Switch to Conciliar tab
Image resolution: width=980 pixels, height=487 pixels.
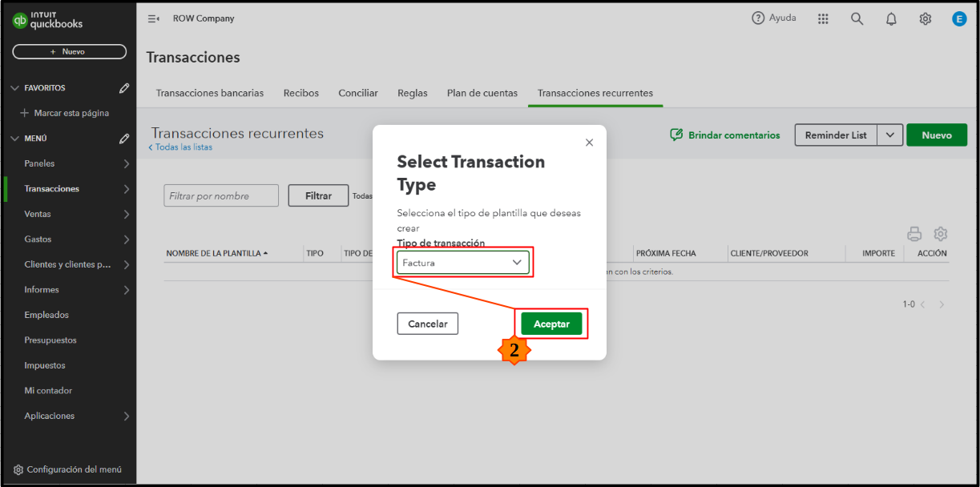point(358,93)
